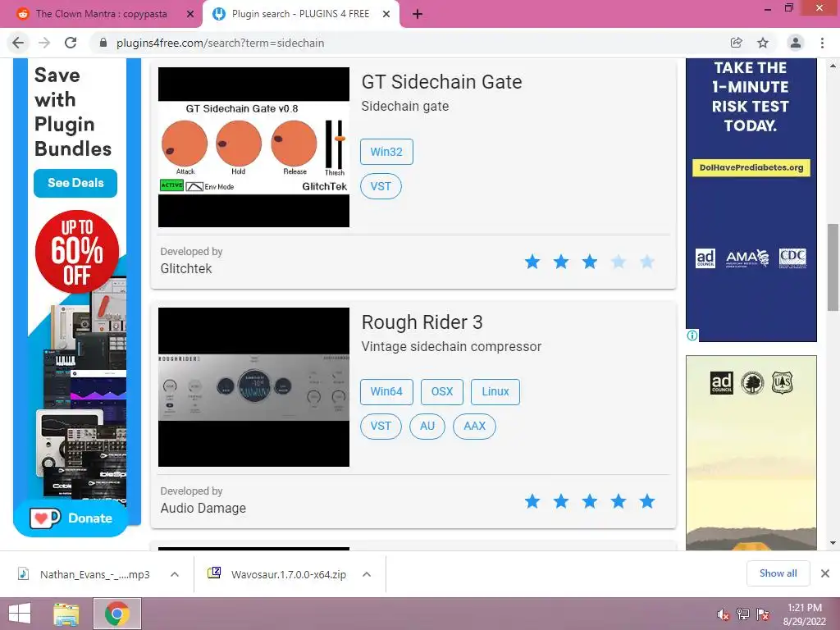Select the Linux tag on Rough Rider 3
This screenshot has width=840, height=630.
(x=495, y=391)
